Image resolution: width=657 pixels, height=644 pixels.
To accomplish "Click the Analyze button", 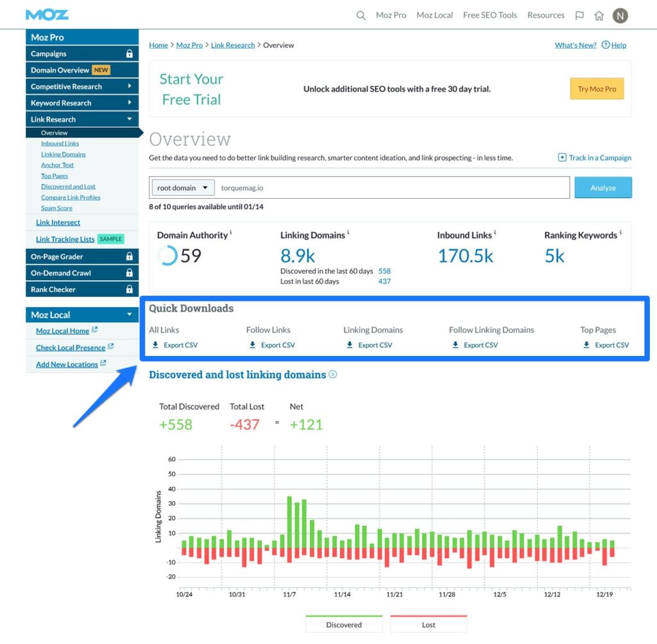I will (x=603, y=187).
